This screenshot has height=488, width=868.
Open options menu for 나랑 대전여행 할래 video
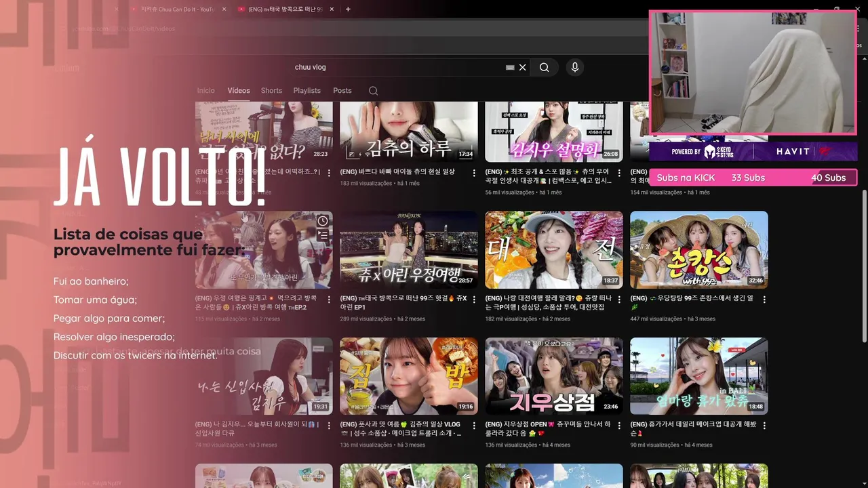pos(619,300)
